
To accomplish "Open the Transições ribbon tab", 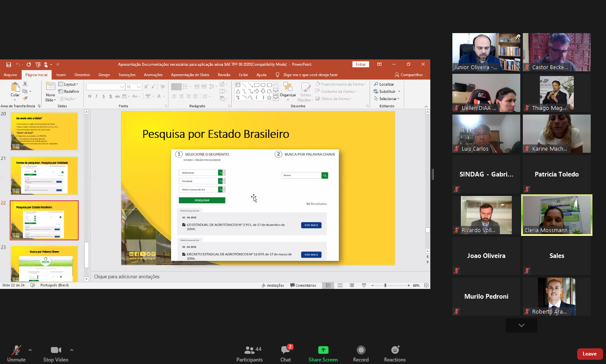I will [127, 75].
